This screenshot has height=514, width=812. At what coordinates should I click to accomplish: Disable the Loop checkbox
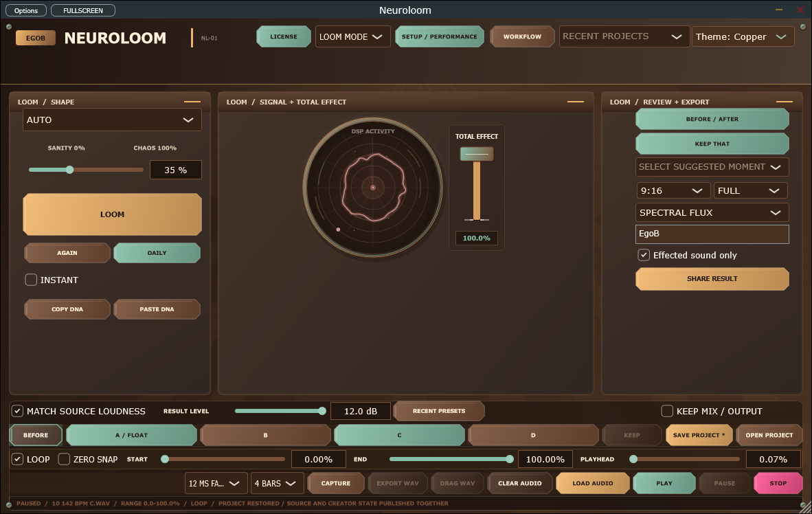[18, 459]
